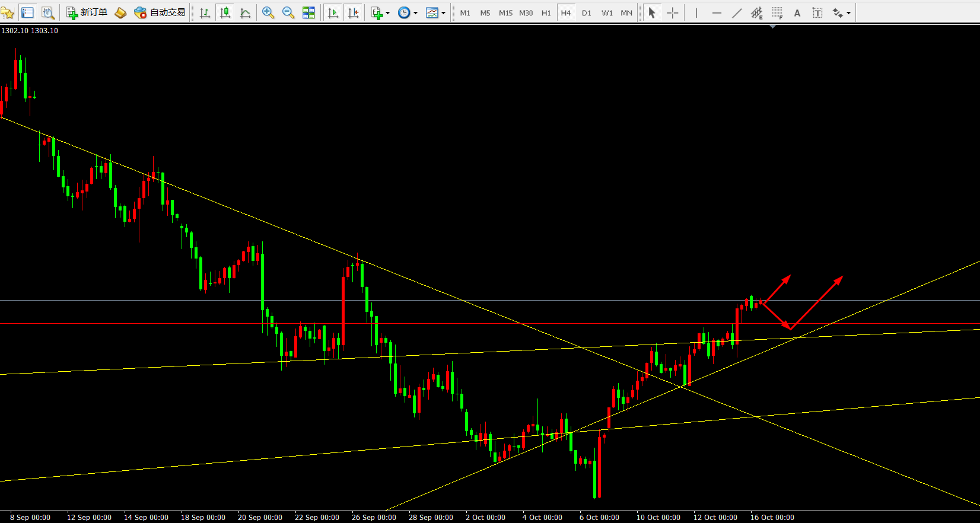Viewport: 980px width, 523px height.
Task: Switch to bar chart display
Action: [205, 12]
